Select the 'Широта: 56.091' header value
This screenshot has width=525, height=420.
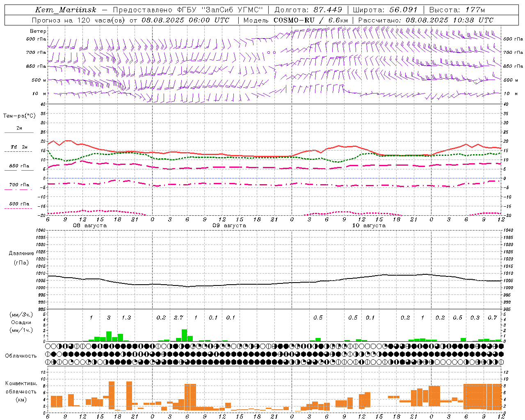click(x=385, y=10)
